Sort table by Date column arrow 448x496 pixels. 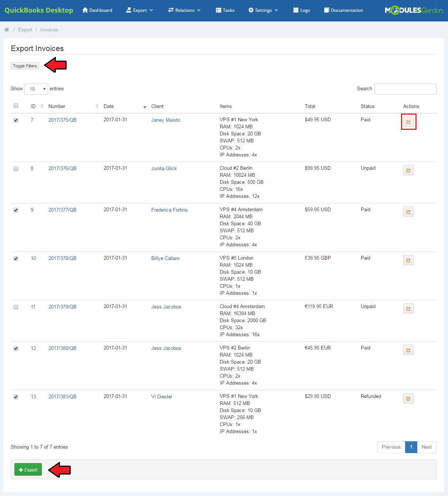pos(145,107)
